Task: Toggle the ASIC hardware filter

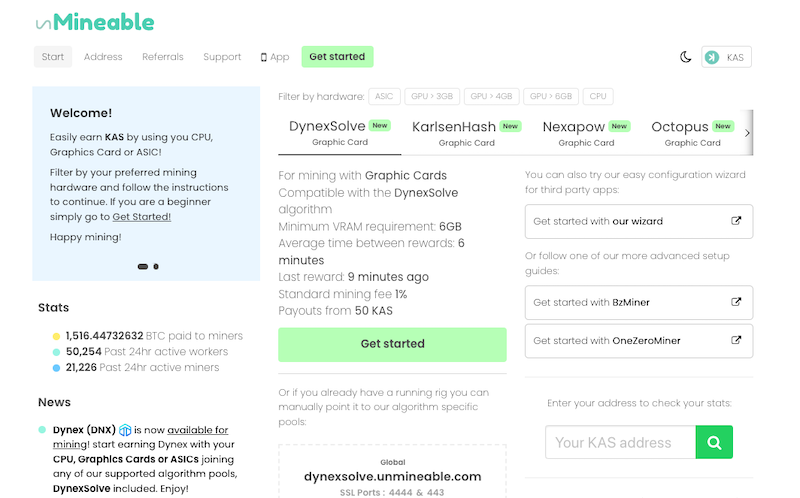Action: point(384,96)
